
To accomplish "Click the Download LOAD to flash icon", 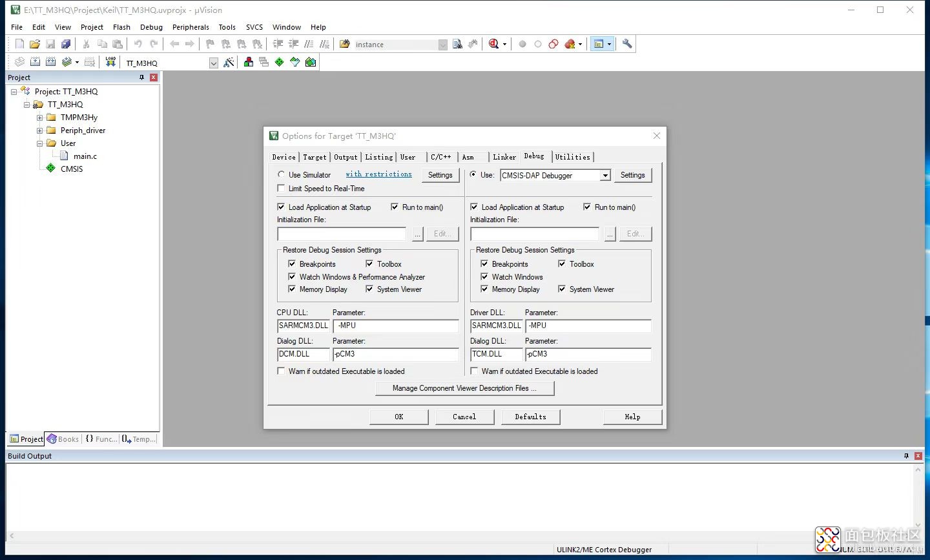I will pos(110,62).
